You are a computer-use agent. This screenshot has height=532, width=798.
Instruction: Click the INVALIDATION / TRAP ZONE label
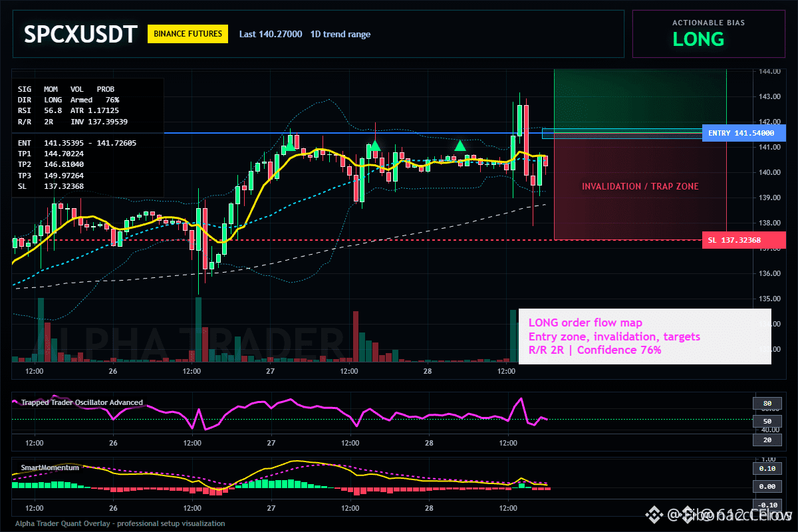tap(640, 186)
